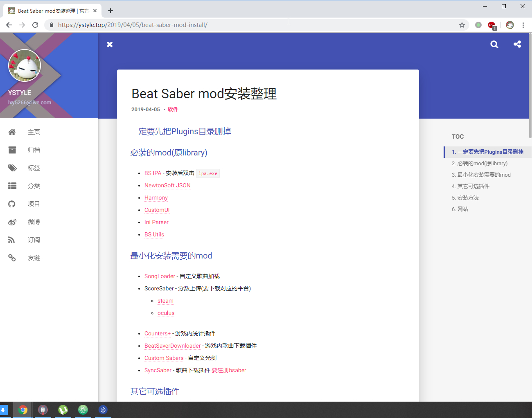Click the browser forward arrow
The image size is (532, 418).
tap(22, 25)
